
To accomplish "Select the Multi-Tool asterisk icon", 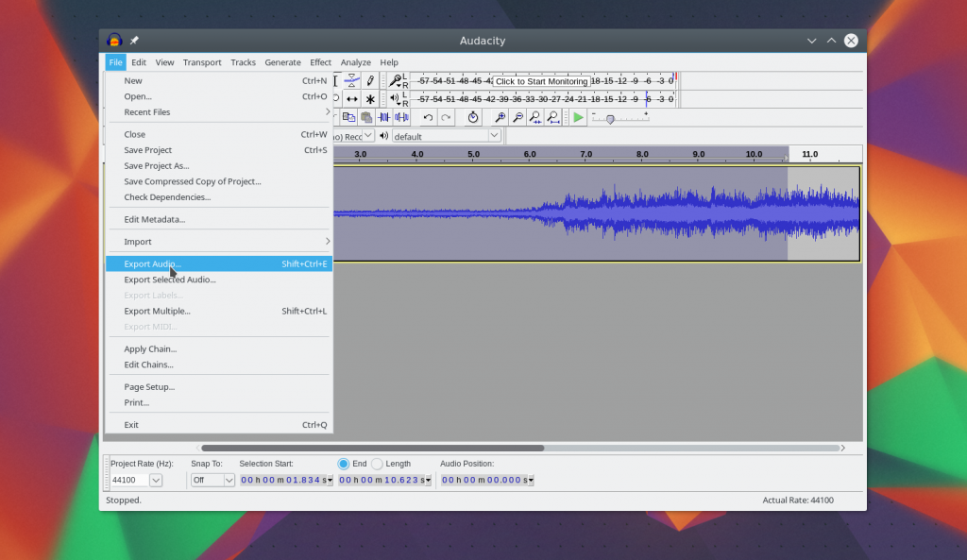I will click(370, 99).
